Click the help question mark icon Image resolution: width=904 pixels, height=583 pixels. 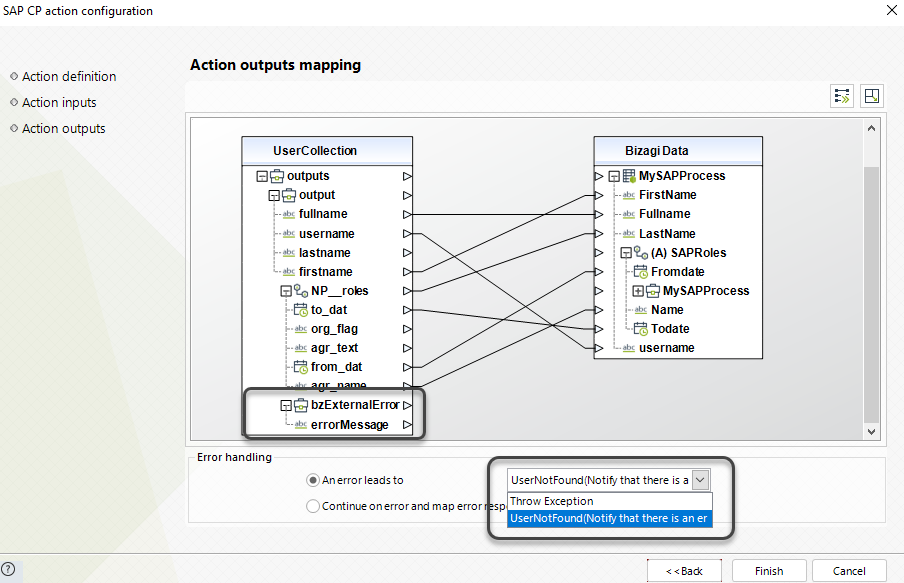click(x=9, y=570)
